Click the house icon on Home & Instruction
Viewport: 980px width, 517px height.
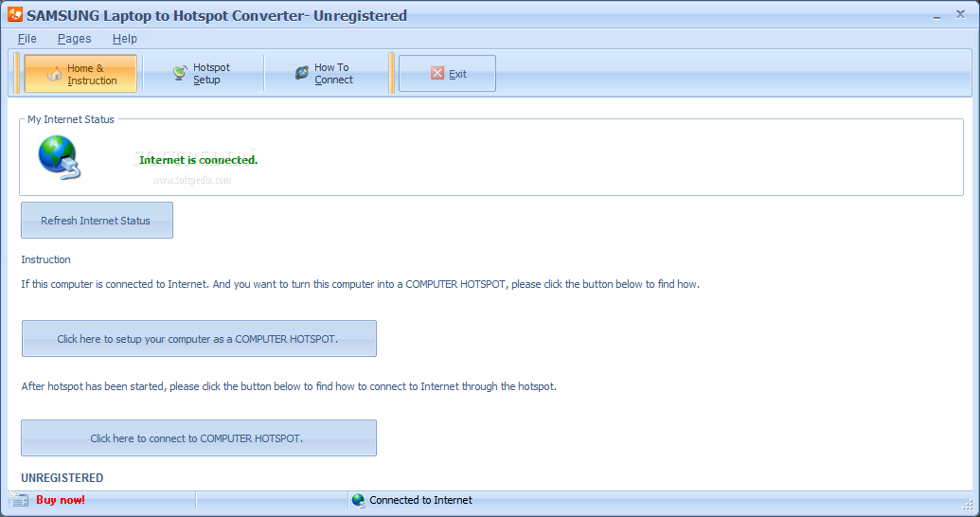(x=55, y=74)
